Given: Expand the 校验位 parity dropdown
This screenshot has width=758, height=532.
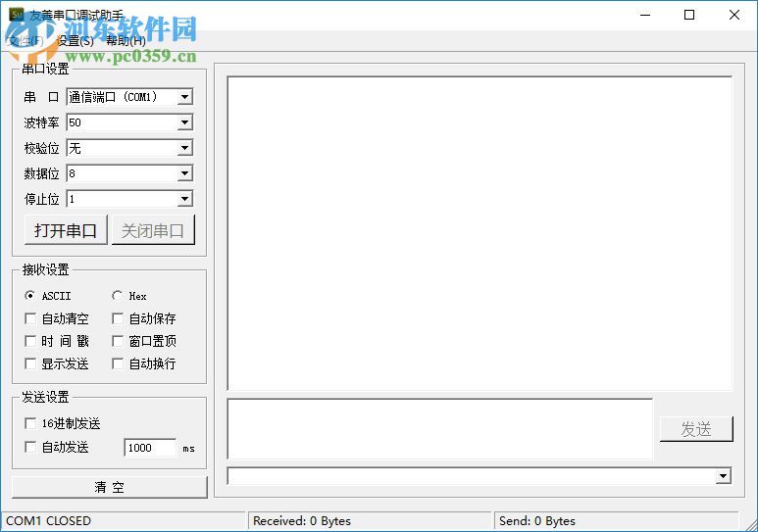Looking at the screenshot, I should [184, 148].
